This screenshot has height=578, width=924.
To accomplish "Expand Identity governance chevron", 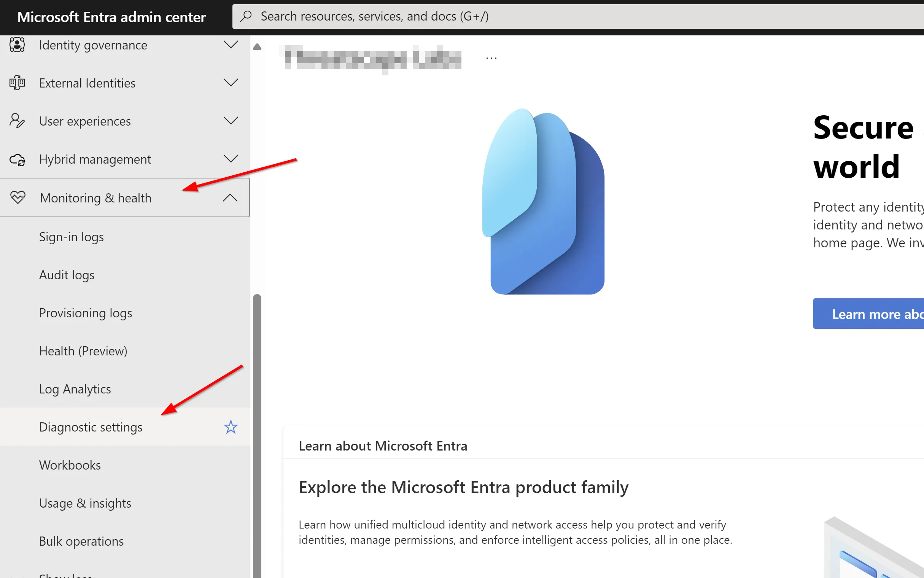I will click(231, 45).
